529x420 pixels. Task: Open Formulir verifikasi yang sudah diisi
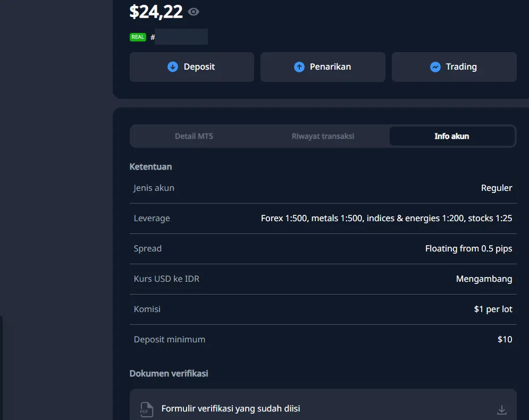pyautogui.click(x=323, y=405)
